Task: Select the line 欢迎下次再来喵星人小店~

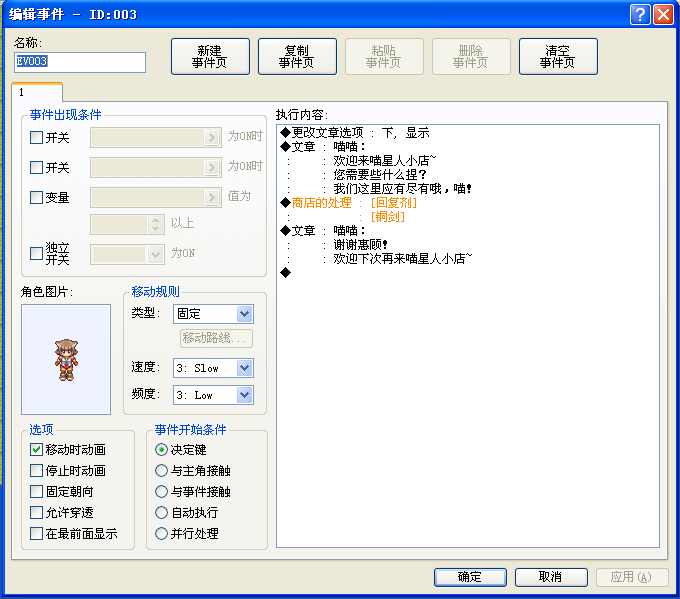Action: pos(468,259)
